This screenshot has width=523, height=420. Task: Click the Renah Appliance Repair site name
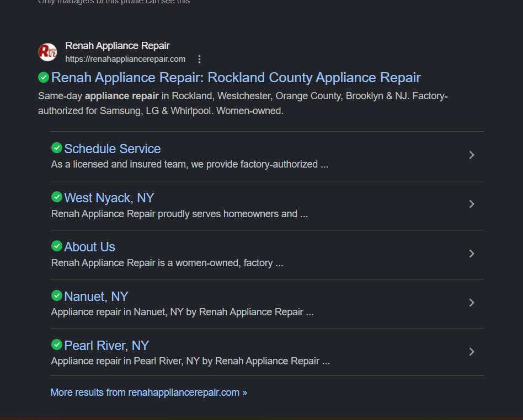[118, 46]
